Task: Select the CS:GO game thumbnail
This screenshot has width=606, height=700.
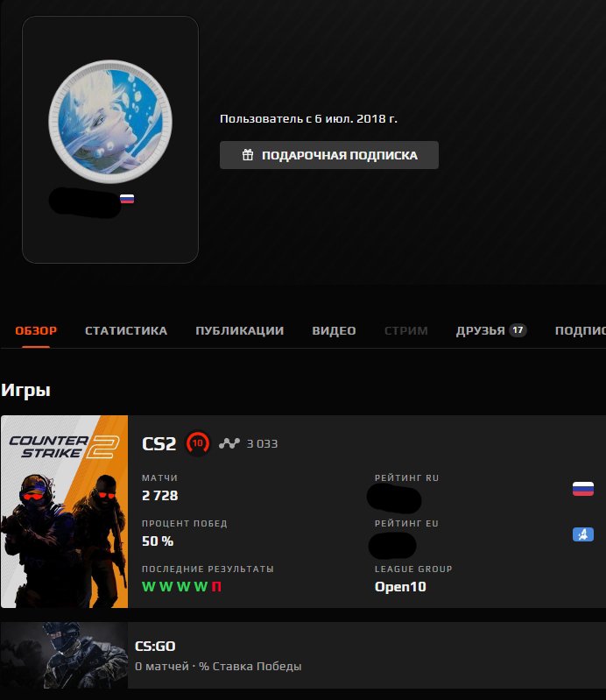Action: click(64, 655)
